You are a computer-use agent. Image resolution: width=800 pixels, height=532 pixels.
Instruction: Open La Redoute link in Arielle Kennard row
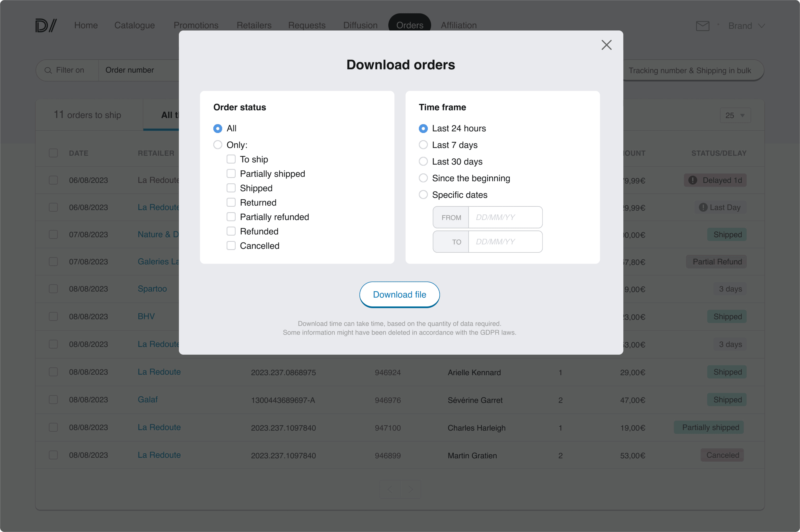pos(159,372)
